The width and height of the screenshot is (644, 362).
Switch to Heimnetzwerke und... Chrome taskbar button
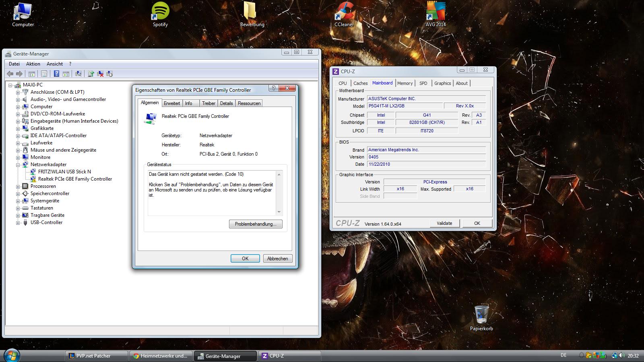[x=161, y=356]
